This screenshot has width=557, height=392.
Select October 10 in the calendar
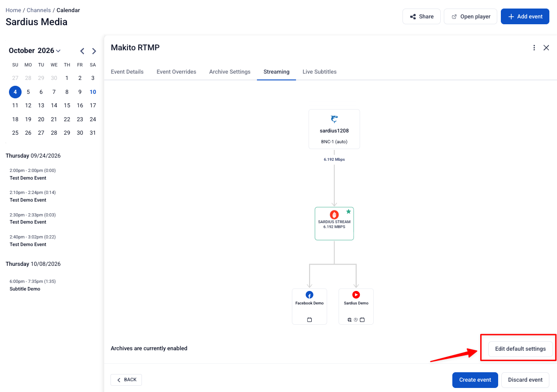[x=93, y=92]
